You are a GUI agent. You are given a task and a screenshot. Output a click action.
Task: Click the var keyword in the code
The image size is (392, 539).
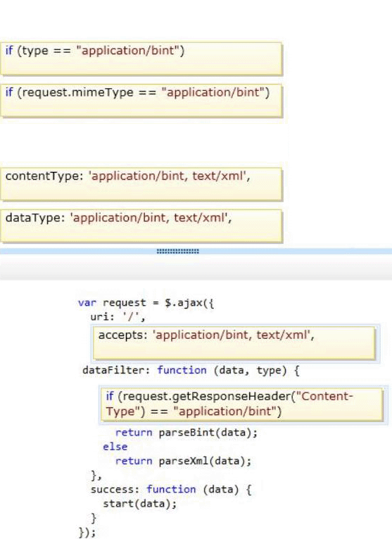pyautogui.click(x=87, y=303)
